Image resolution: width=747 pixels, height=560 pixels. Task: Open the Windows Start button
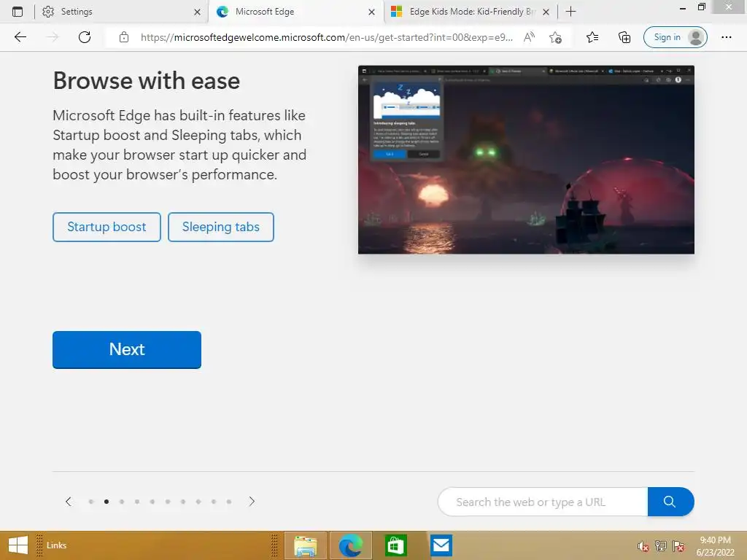(x=18, y=545)
